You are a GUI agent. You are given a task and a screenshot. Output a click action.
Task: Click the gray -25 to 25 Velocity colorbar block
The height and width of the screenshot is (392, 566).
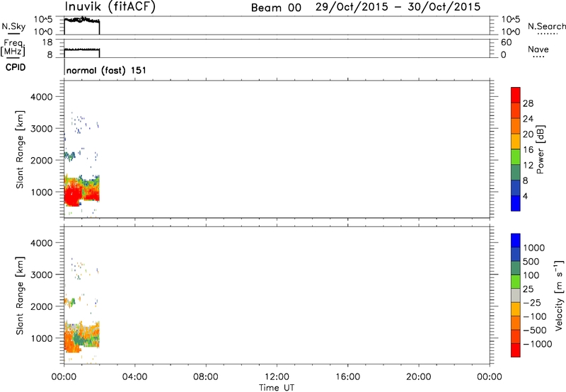516,295
